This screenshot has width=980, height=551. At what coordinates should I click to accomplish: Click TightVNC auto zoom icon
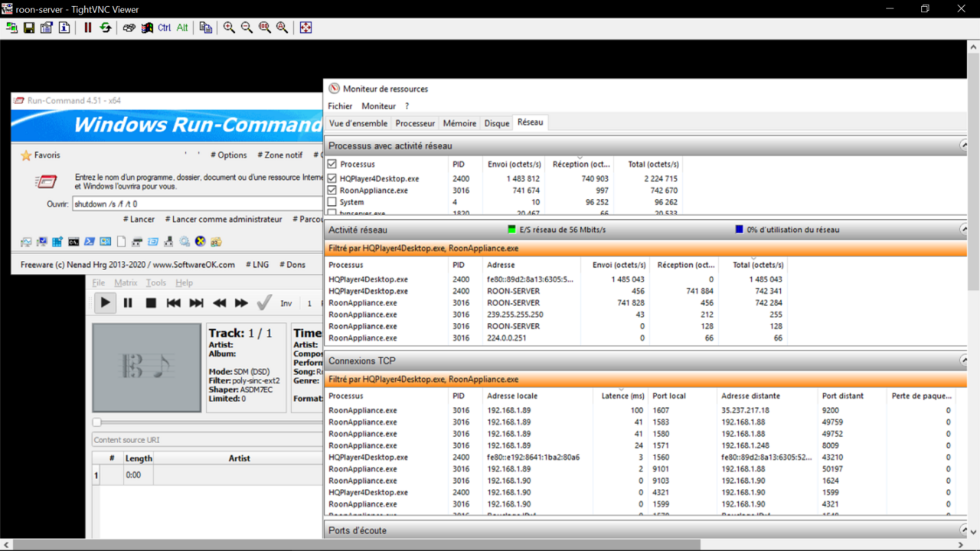click(x=283, y=28)
